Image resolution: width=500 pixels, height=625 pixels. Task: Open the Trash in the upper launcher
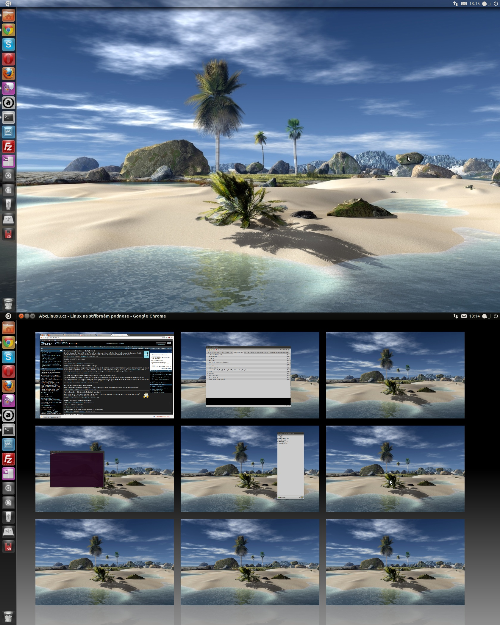click(8, 303)
